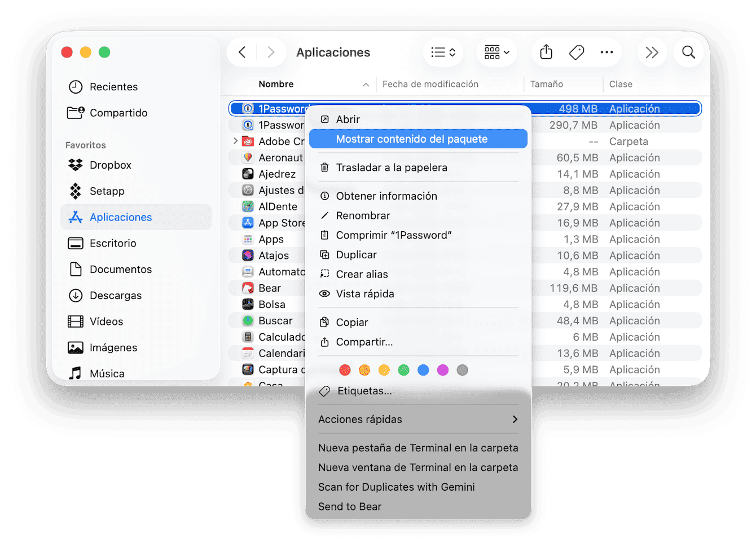This screenshot has height=542, width=756.
Task: Click the tag icon in the toolbar
Action: click(577, 52)
